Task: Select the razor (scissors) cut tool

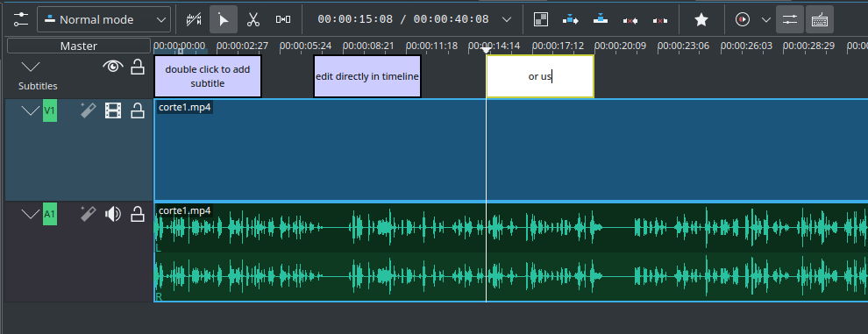Action: pos(253,20)
